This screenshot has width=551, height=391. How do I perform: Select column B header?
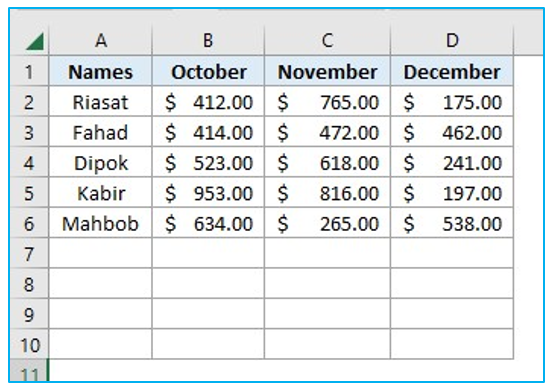pyautogui.click(x=208, y=40)
